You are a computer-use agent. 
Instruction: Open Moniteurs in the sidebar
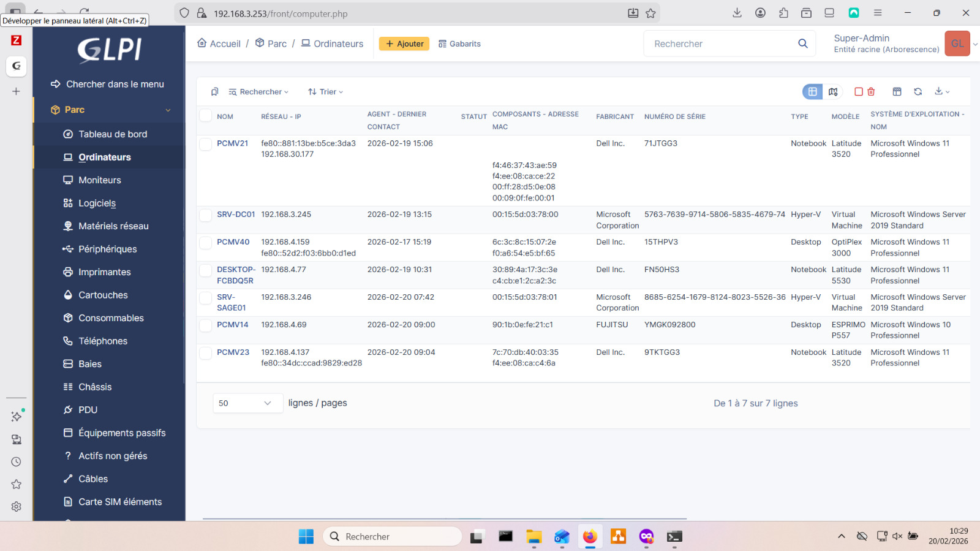[x=100, y=180]
